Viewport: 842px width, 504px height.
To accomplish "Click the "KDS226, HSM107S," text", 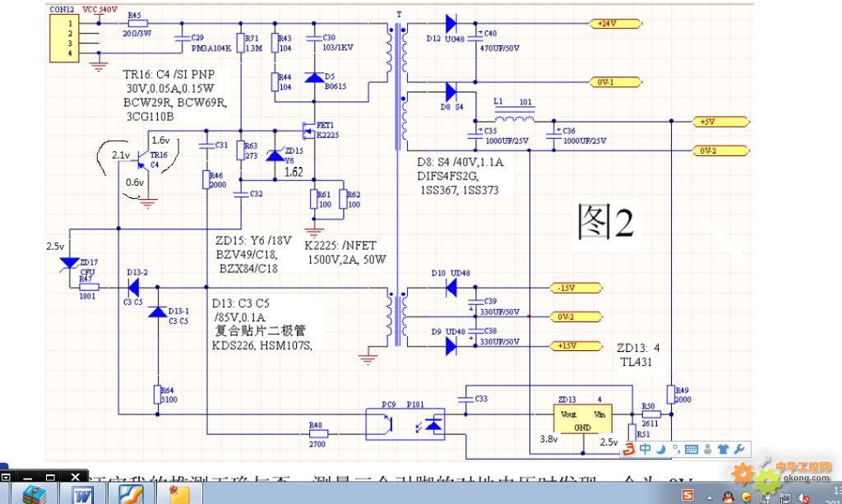I will [262, 345].
